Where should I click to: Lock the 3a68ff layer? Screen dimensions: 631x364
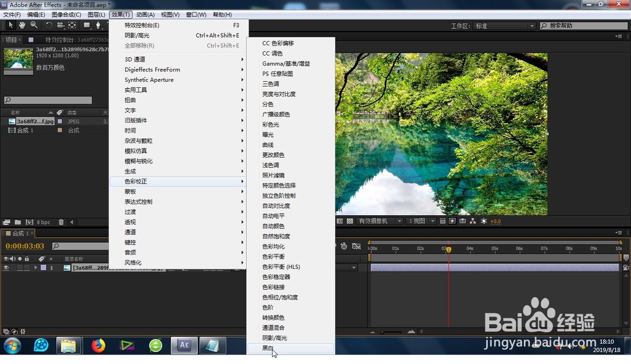(27, 268)
